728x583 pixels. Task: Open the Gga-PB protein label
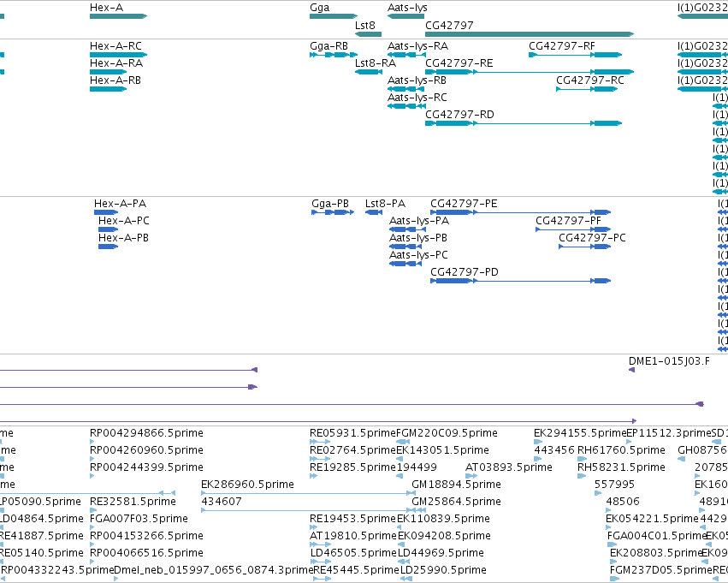(330, 204)
